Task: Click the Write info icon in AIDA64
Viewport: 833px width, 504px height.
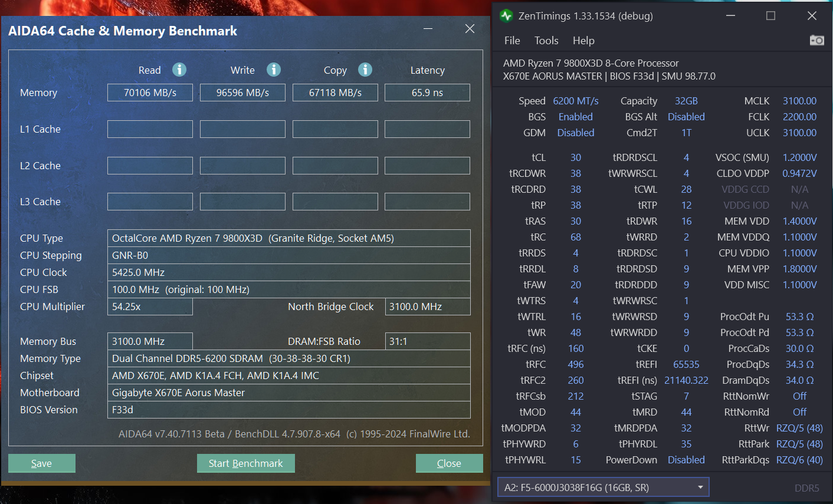Action: [x=274, y=70]
